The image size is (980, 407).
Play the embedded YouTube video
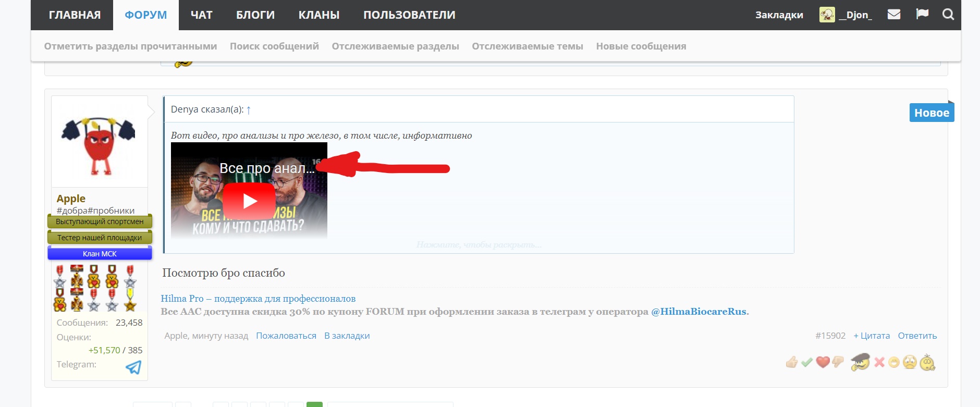pos(249,201)
